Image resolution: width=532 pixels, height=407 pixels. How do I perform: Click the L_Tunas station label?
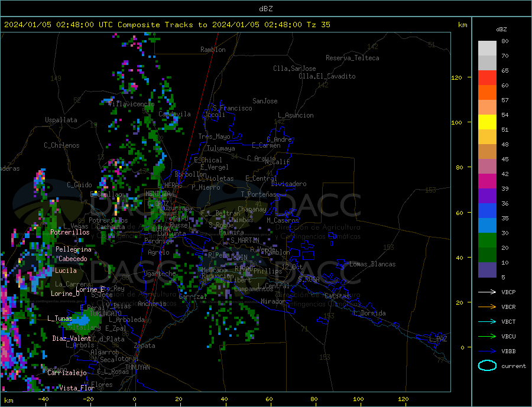[x=60, y=318]
